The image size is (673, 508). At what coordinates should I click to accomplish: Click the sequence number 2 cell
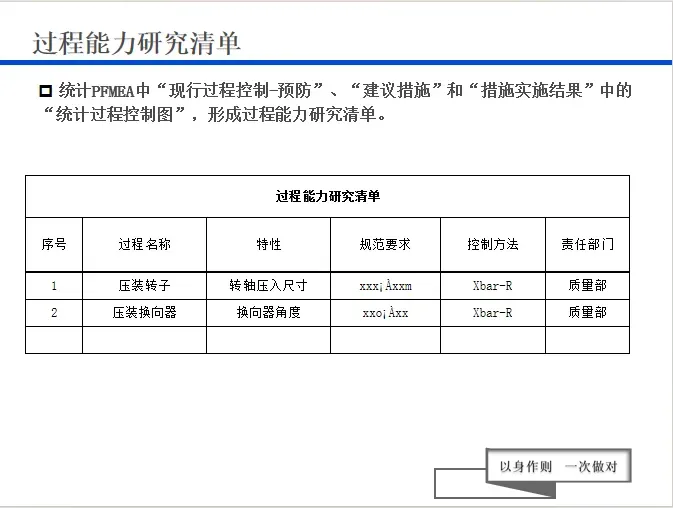click(x=54, y=313)
